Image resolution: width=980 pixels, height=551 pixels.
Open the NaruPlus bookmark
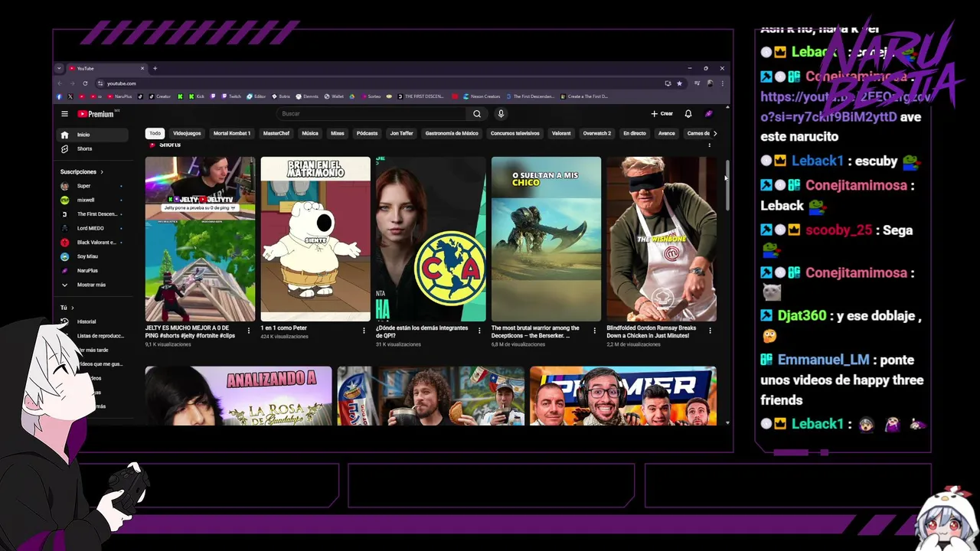[x=119, y=96]
